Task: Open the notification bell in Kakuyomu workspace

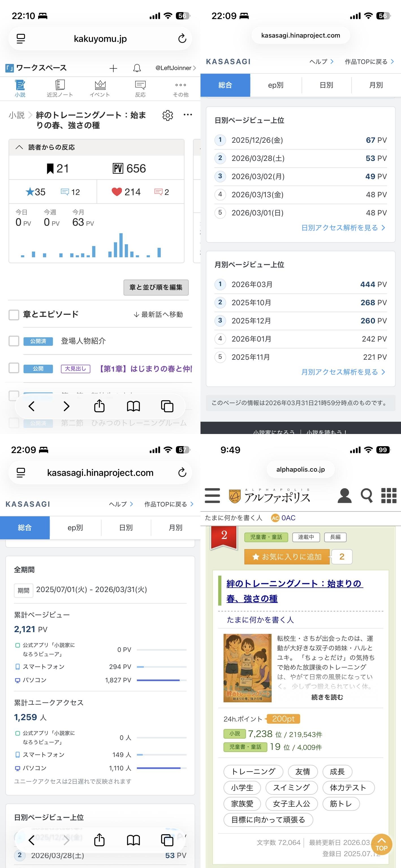Action: point(137,68)
